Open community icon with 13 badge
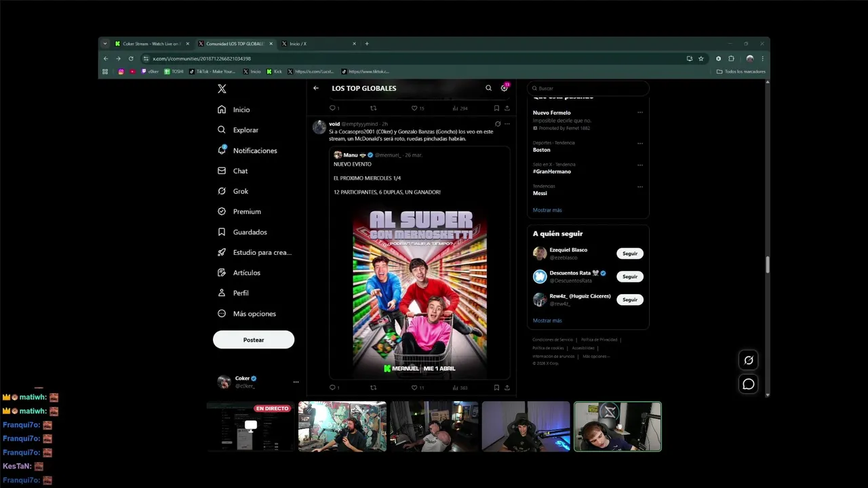This screenshot has height=488, width=868. point(505,87)
